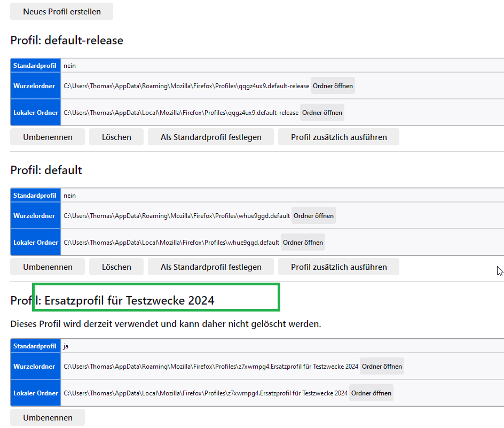
Task: Open Lokaler Ordner of Ersatzprofil für Testzwecke 2024
Action: click(x=371, y=393)
